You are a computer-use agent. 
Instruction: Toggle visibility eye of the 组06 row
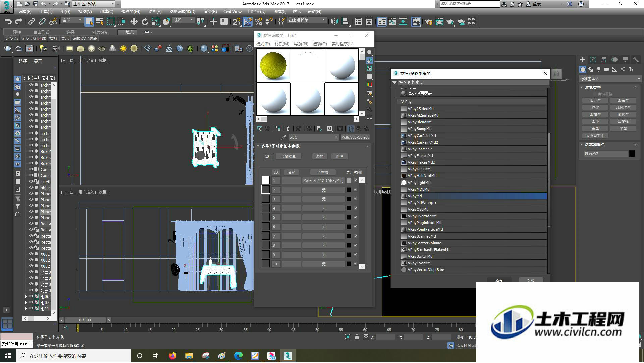pyautogui.click(x=31, y=296)
